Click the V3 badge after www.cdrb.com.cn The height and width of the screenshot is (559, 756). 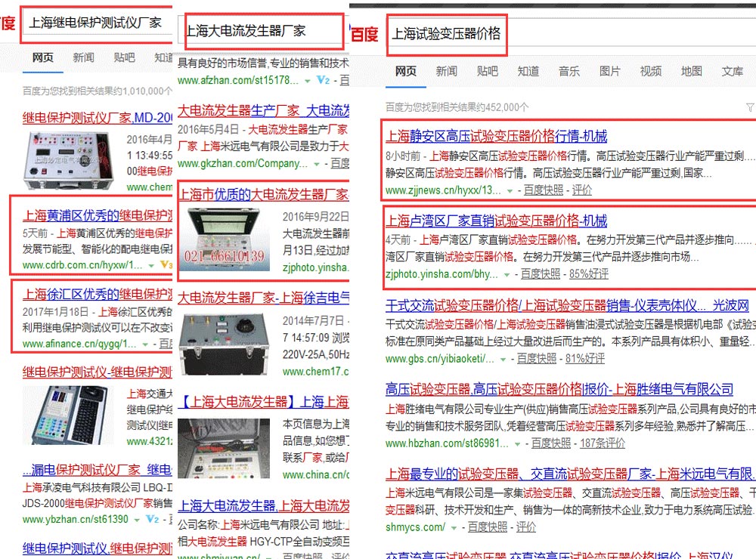pos(166,264)
